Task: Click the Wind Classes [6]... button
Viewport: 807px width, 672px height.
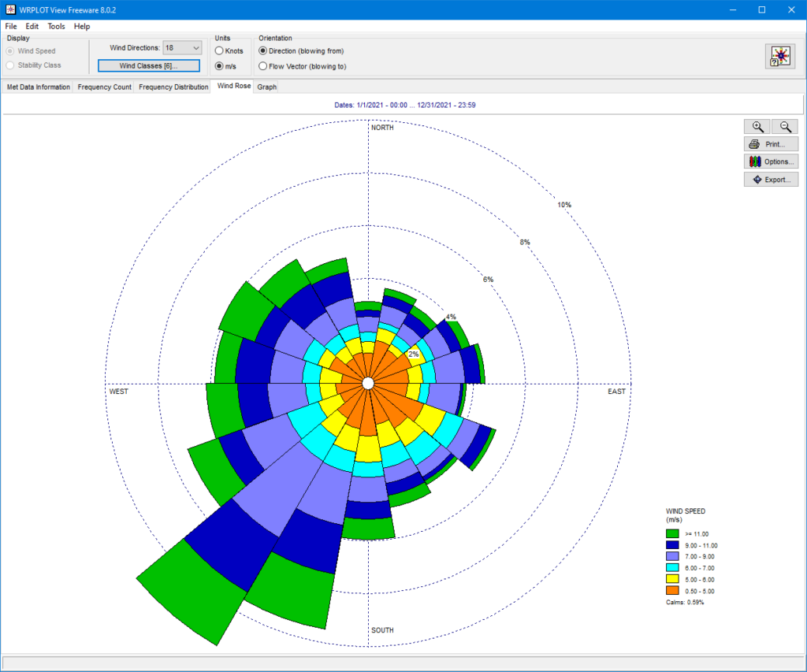Action: coord(149,66)
